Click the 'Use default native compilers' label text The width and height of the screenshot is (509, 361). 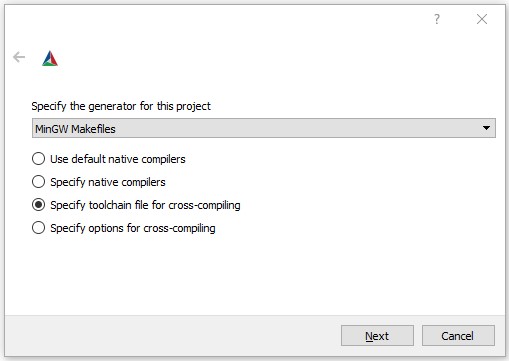pyautogui.click(x=118, y=159)
